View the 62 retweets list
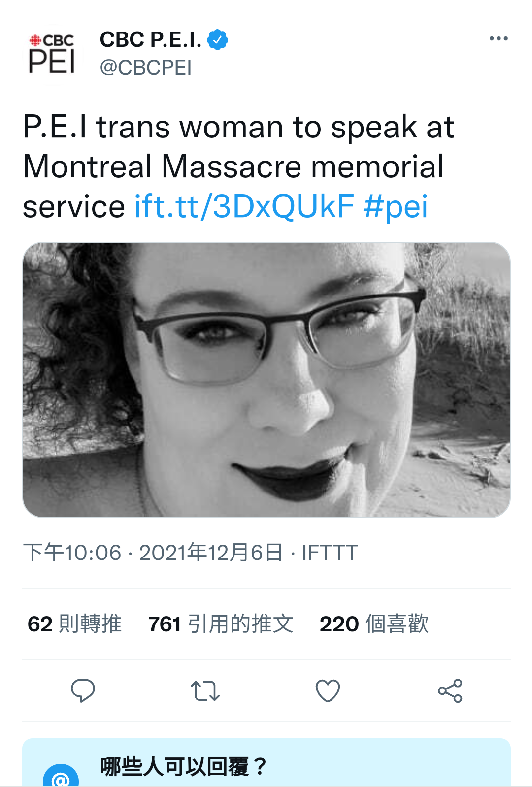The width and height of the screenshot is (532, 787). pyautogui.click(x=74, y=623)
